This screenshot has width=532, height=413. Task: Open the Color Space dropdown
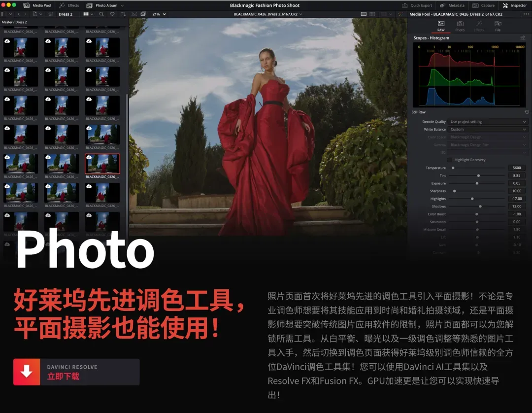coord(488,137)
